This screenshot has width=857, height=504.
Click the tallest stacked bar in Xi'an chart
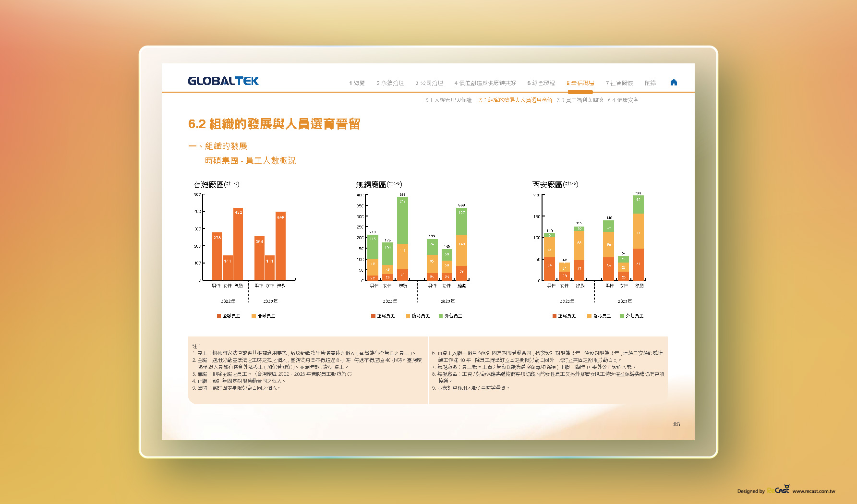point(638,238)
